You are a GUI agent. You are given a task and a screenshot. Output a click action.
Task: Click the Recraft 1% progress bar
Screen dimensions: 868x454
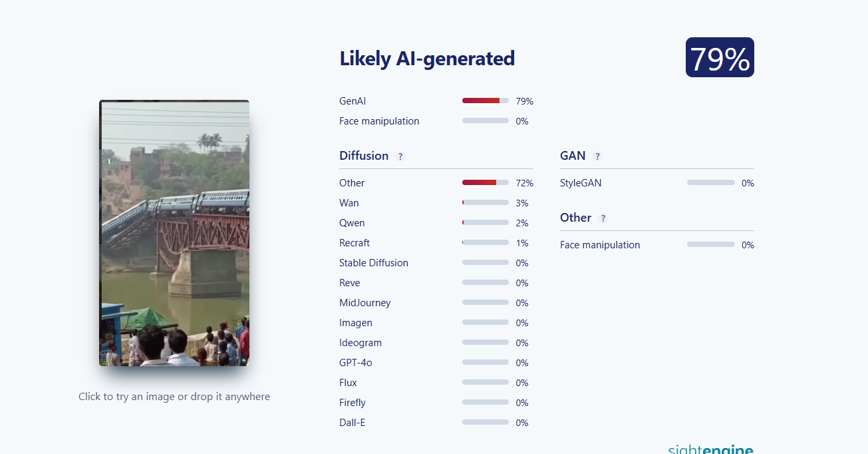(x=486, y=242)
